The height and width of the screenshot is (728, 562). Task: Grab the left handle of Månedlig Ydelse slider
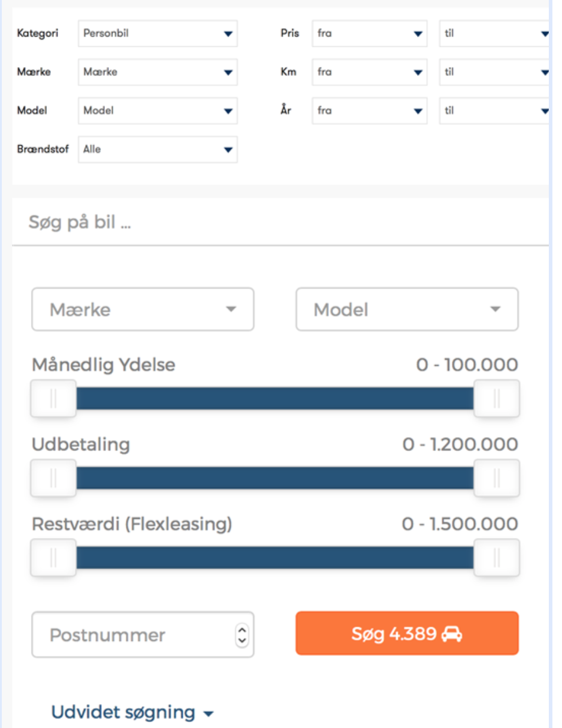point(53,398)
